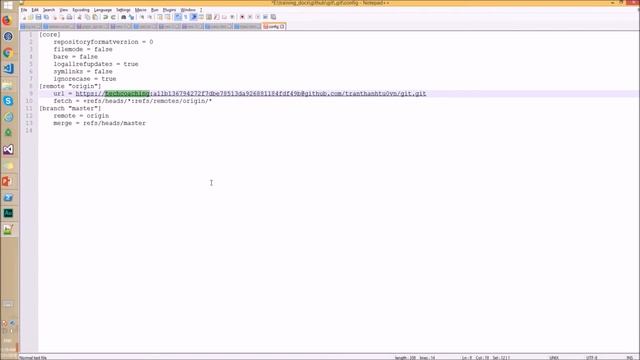Zoom out using the toolbar magnifier

click(150, 17)
